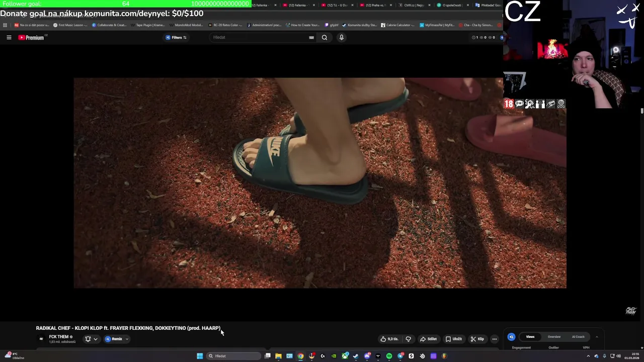Screen dimensions: 644x362
Task: Open Steam from the taskbar
Action: [x=356, y=356]
